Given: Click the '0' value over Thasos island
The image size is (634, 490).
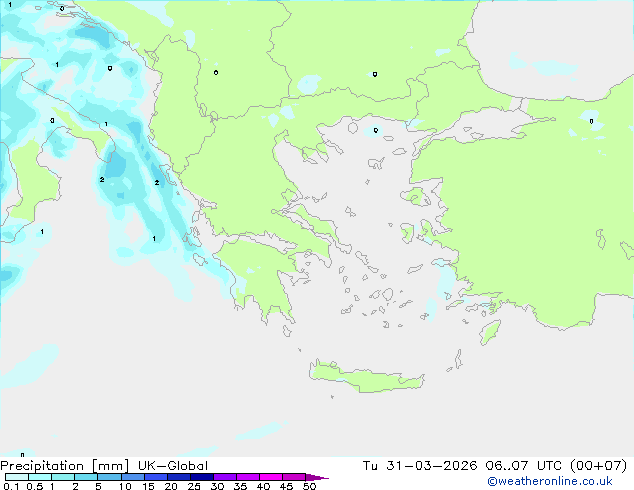Looking at the screenshot, I should (x=376, y=130).
